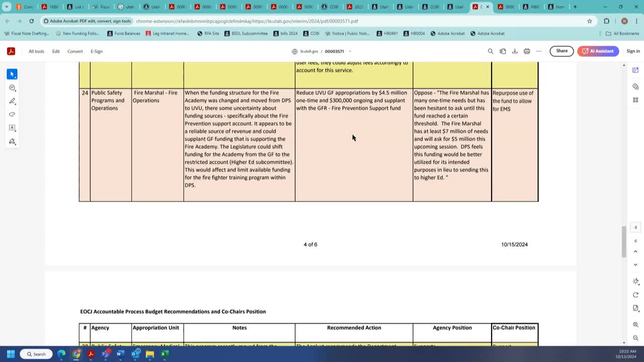The image size is (644, 362).
Task: Open Word from the taskbar
Action: coord(120,354)
